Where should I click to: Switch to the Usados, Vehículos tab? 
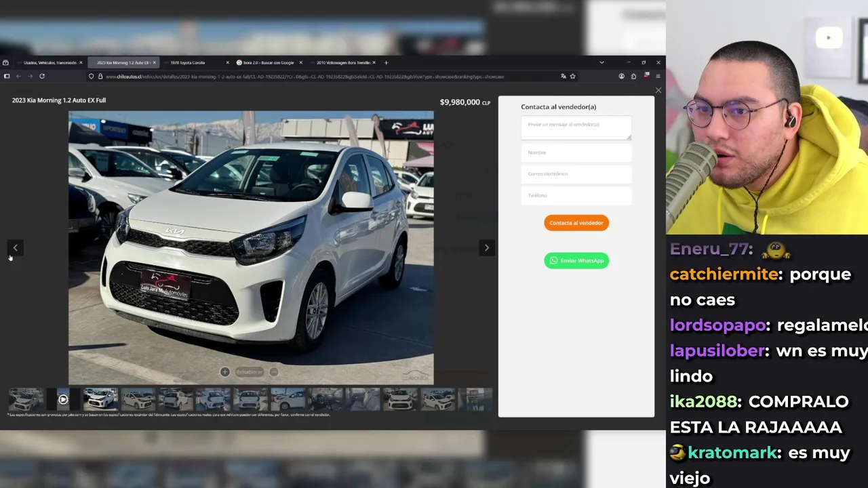[x=50, y=62]
